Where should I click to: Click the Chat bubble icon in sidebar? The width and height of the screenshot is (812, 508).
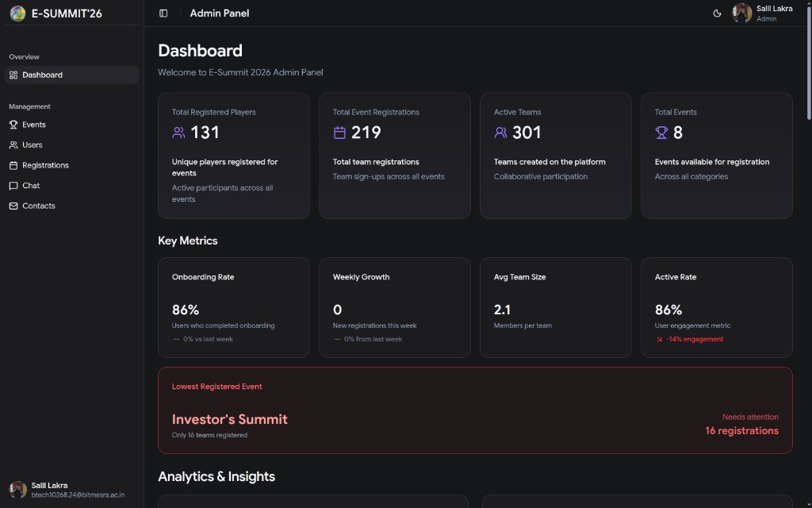(x=13, y=186)
